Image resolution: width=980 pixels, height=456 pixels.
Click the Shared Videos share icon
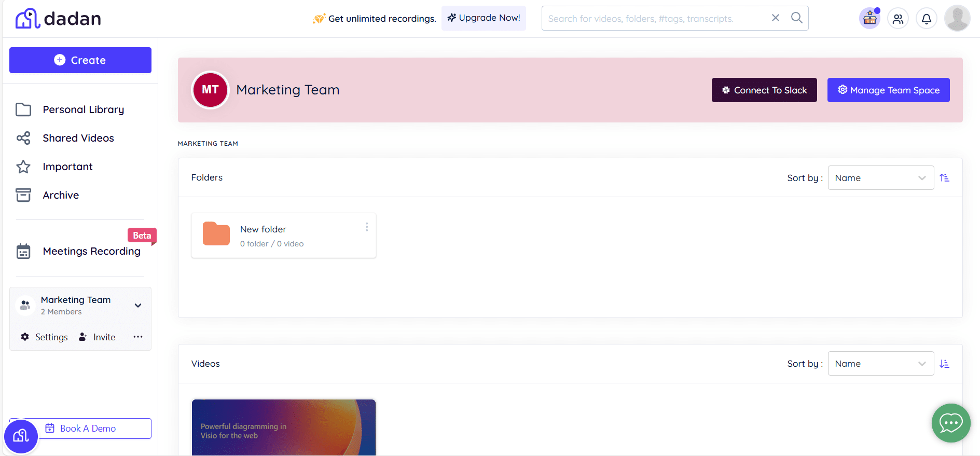23,138
